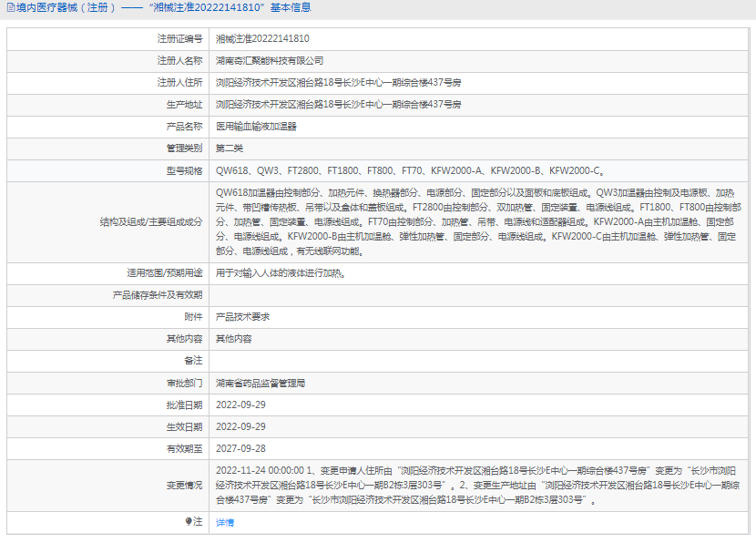Click the intended use text 用于对输入人体的液体进行加热
The image size is (756, 543).
pos(281,273)
